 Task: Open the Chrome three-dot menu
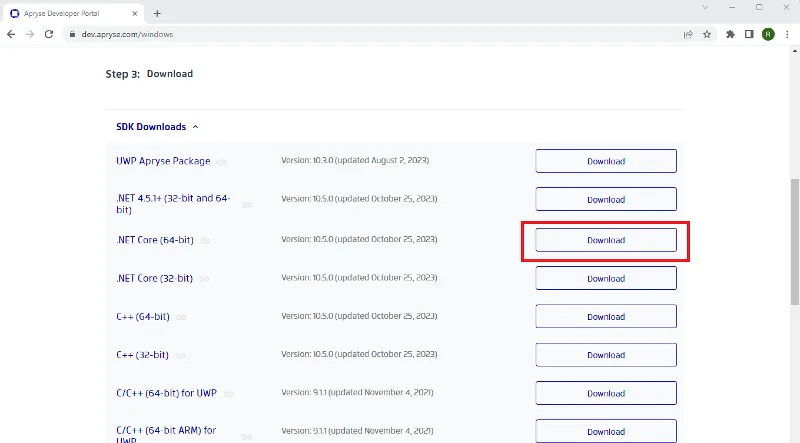(x=787, y=34)
